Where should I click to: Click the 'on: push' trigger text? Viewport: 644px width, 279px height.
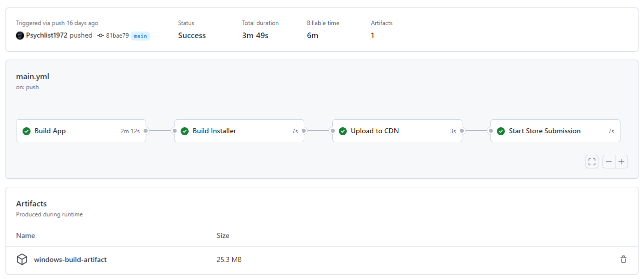tap(28, 87)
